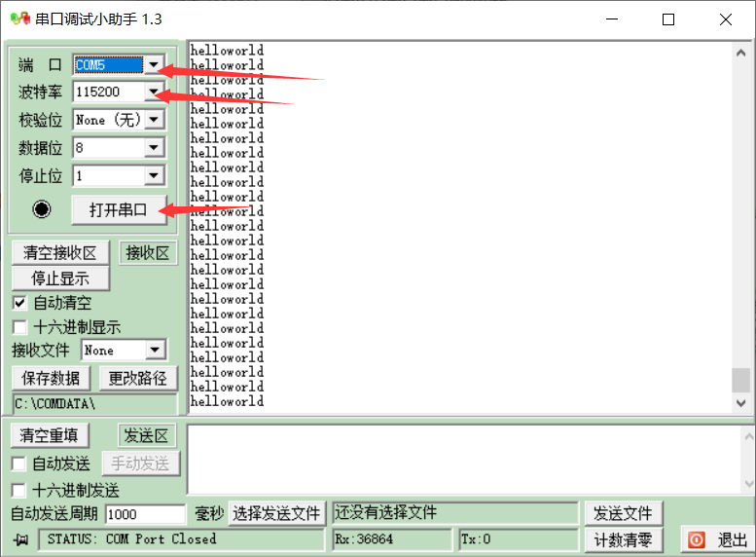Select the COM5 port field

tap(108, 64)
